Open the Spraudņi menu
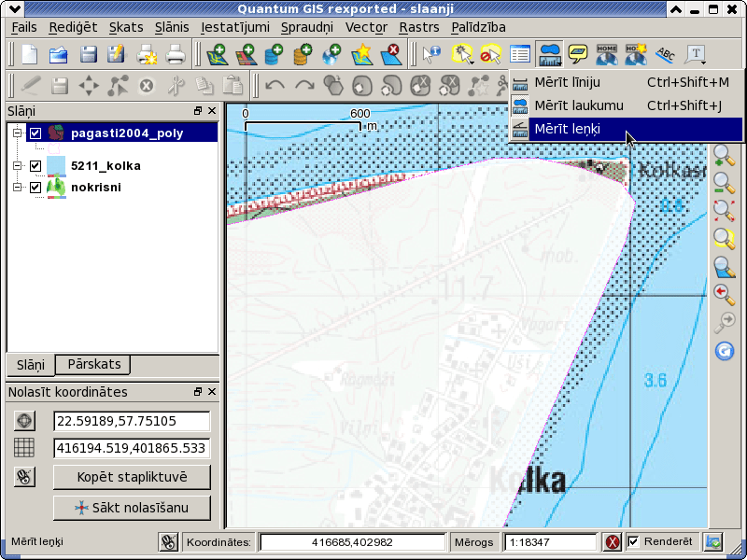 click(307, 27)
